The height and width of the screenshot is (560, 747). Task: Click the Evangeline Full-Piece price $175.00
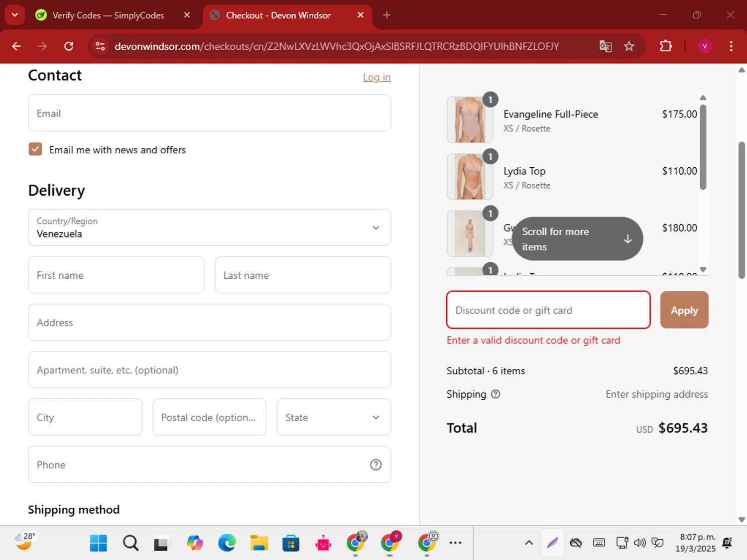(x=679, y=114)
